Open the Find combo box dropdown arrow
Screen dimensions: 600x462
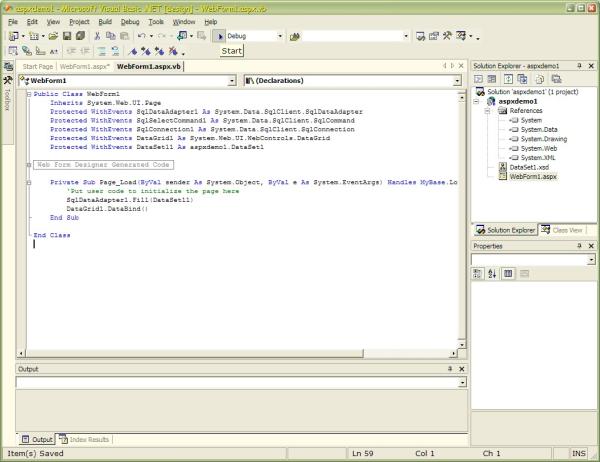click(x=406, y=36)
